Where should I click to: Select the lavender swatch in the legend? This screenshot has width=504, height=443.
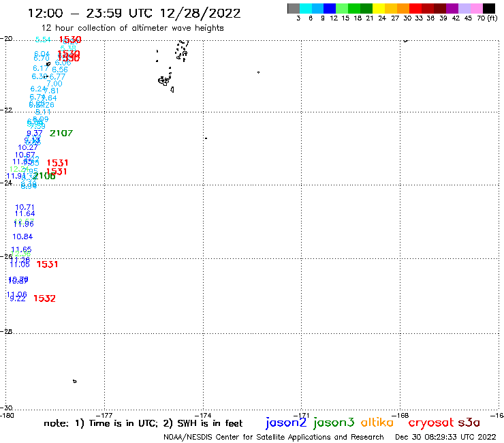(x=464, y=8)
